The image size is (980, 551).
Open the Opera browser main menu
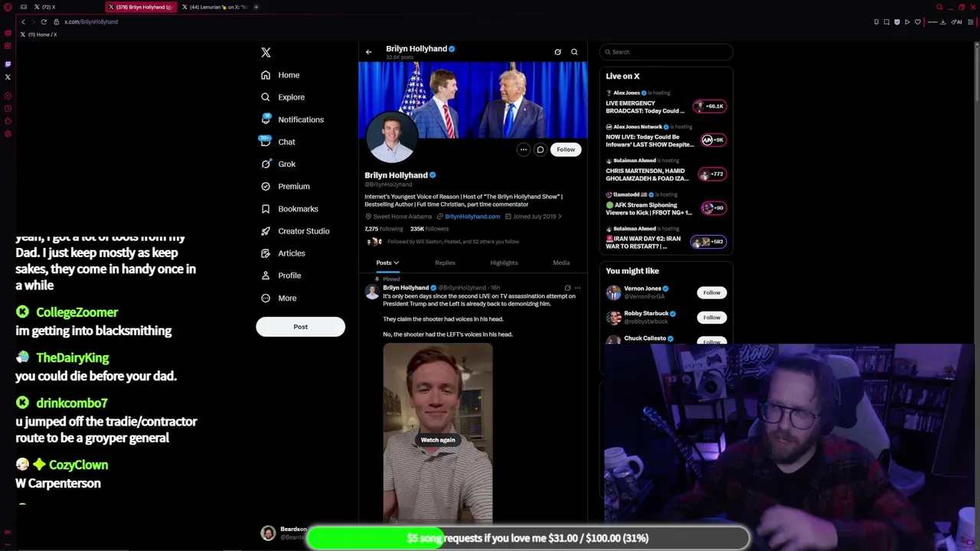pos(8,7)
